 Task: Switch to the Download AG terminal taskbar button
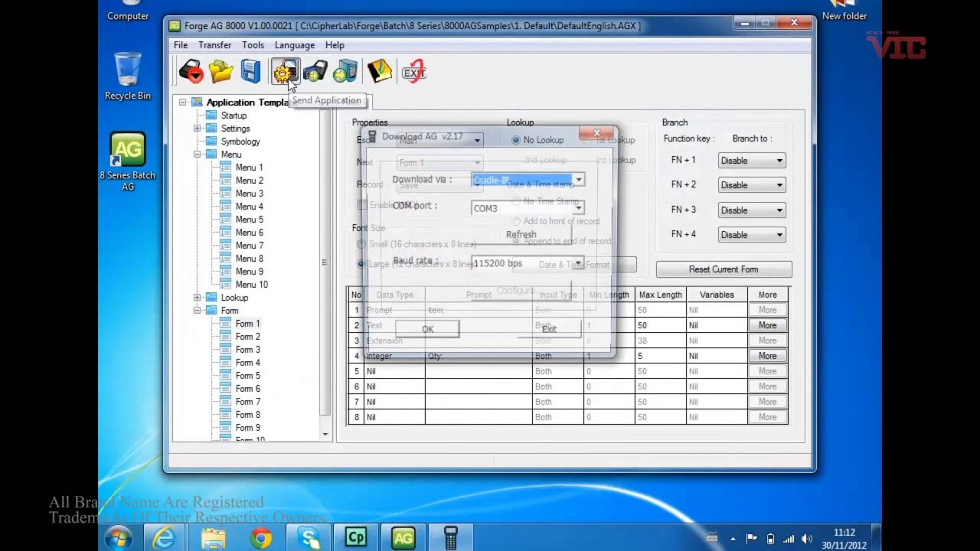pyautogui.click(x=451, y=538)
